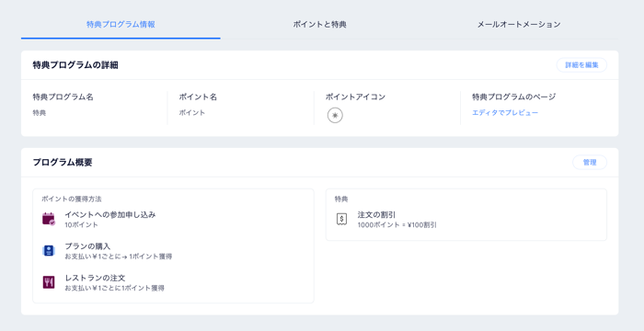Viewport: 644px width, 331px height.
Task: Select the プランの購入 row title
Action: 87,246
